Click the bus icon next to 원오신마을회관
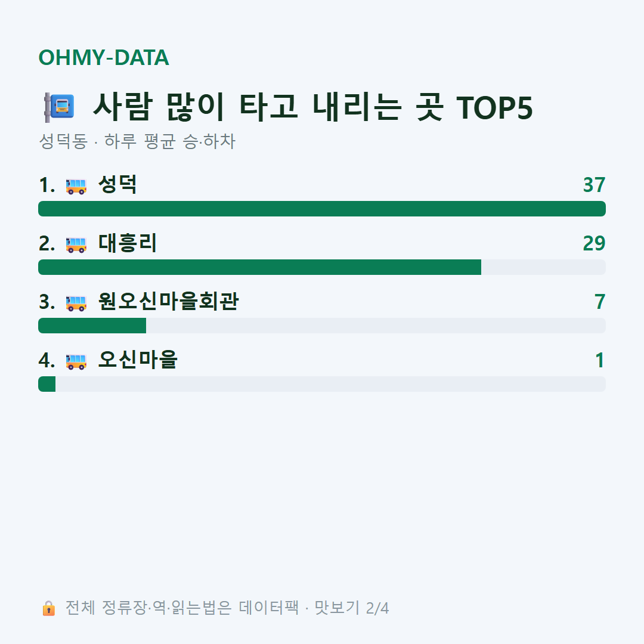Image resolution: width=644 pixels, height=644 pixels. [x=76, y=303]
